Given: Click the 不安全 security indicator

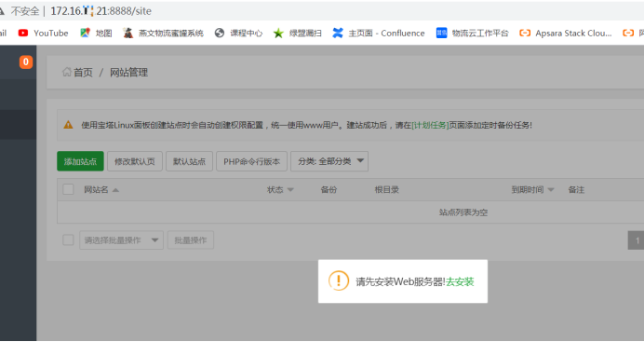Looking at the screenshot, I should coord(25,11).
